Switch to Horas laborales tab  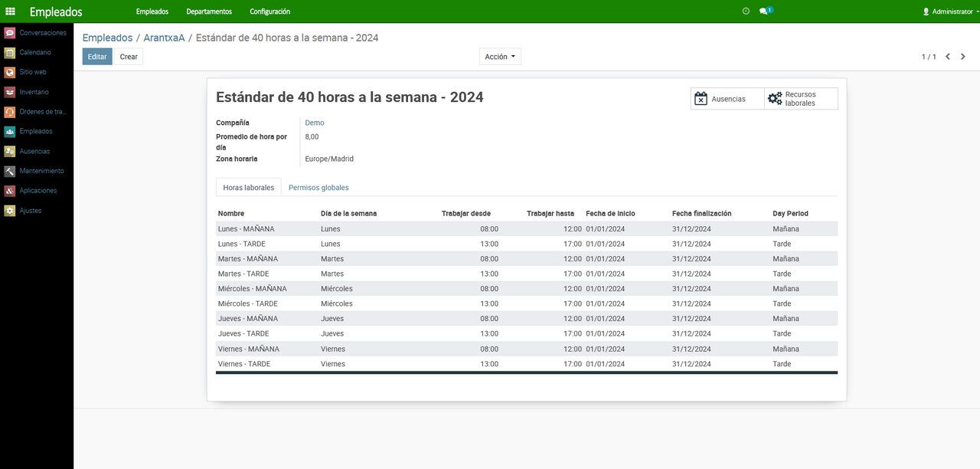pos(249,187)
